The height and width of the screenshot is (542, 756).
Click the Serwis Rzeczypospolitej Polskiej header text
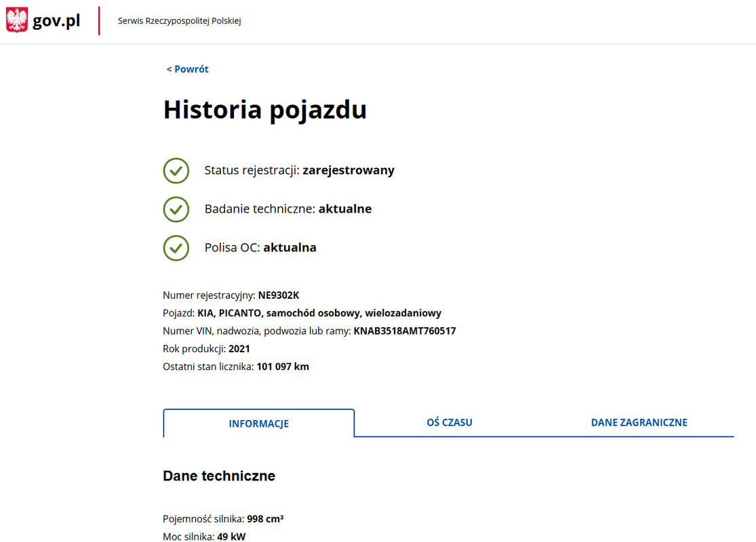179,21
